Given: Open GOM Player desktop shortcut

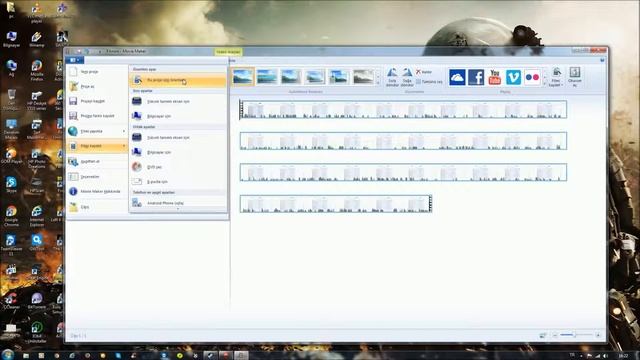Looking at the screenshot, I should 11,156.
